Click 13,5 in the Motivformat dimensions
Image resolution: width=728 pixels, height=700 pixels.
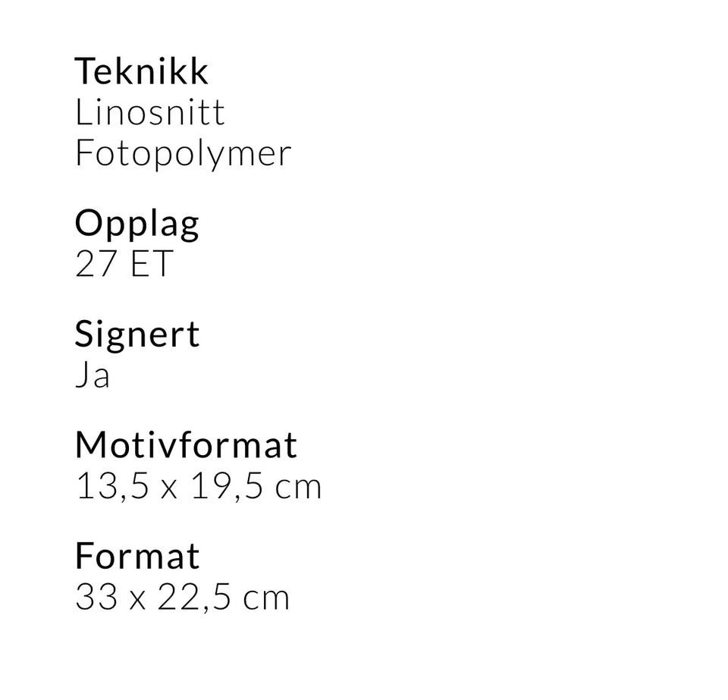point(113,486)
